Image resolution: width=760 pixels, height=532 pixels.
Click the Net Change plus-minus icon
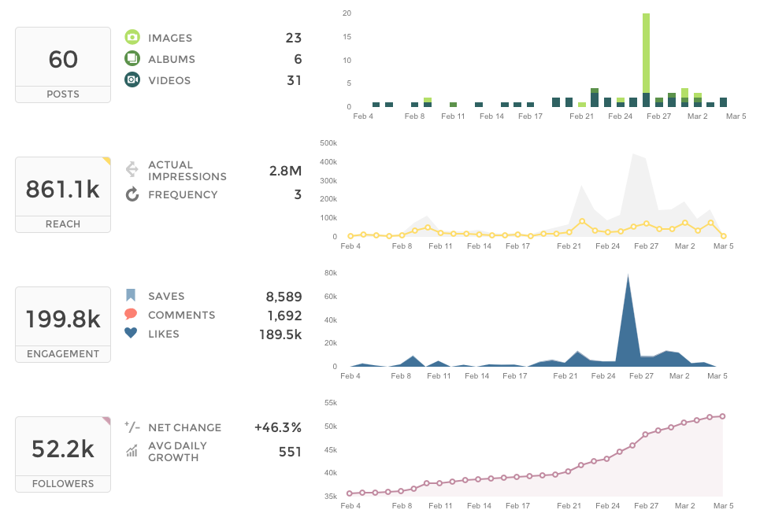132,427
